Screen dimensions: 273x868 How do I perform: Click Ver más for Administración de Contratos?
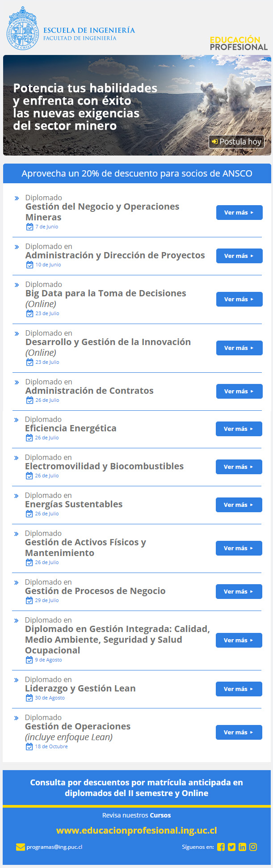[239, 392]
